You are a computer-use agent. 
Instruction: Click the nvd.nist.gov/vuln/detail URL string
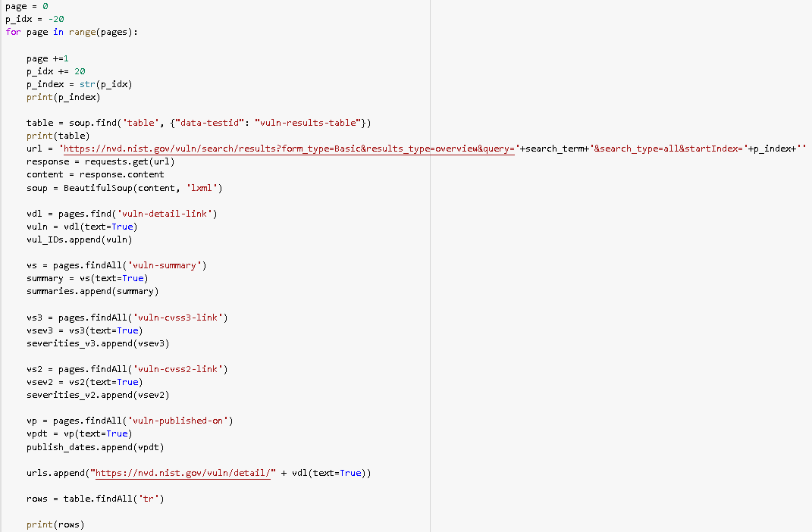click(x=183, y=473)
